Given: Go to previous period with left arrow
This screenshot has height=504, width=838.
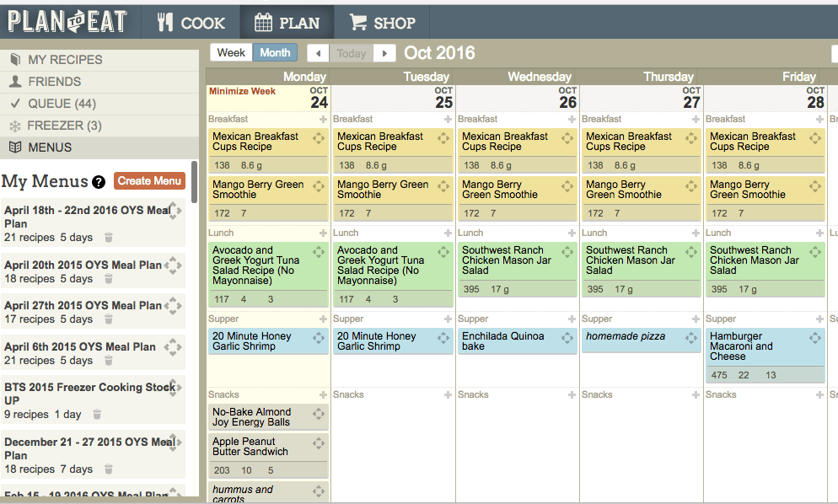Looking at the screenshot, I should click(x=319, y=53).
